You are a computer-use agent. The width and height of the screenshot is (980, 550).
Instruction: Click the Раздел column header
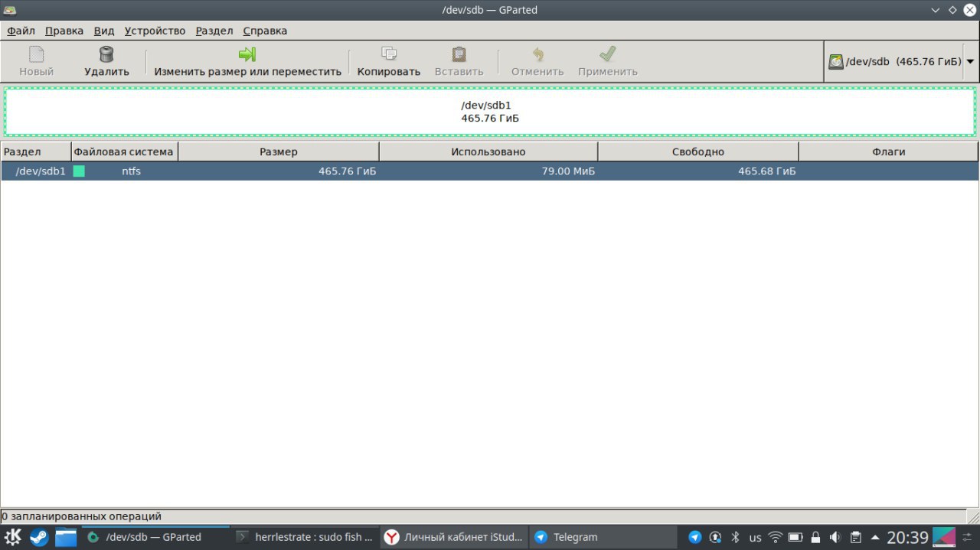36,151
